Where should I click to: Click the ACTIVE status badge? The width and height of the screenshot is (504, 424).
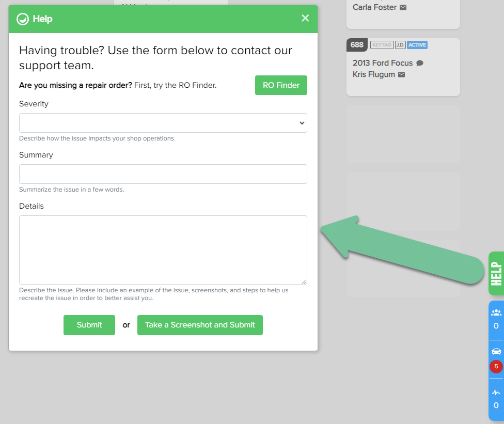click(417, 45)
